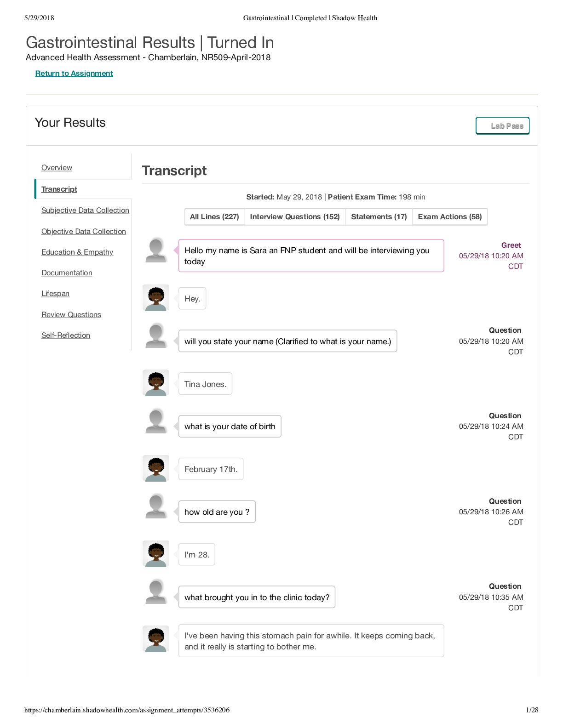
Task: Click the student avatar beside the greeting message
Action: 156,250
